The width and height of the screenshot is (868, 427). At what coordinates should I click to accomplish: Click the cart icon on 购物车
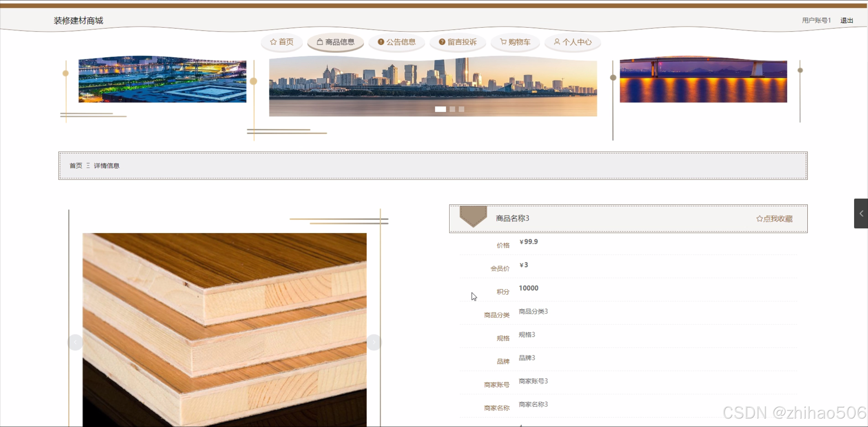[x=503, y=42]
